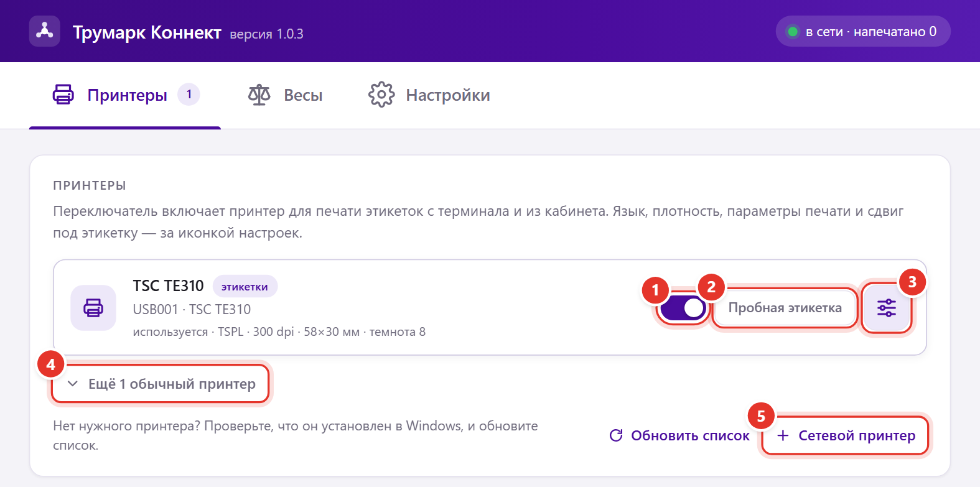
Task: Click Обновить список
Action: pos(679,435)
